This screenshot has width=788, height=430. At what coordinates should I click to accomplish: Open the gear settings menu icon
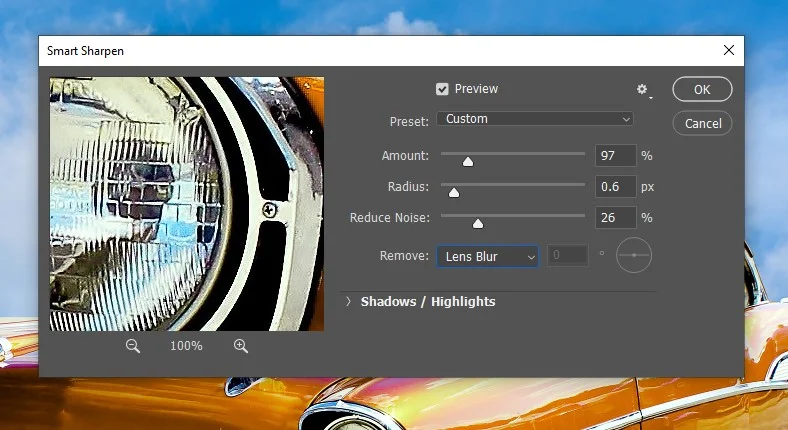[x=643, y=90]
